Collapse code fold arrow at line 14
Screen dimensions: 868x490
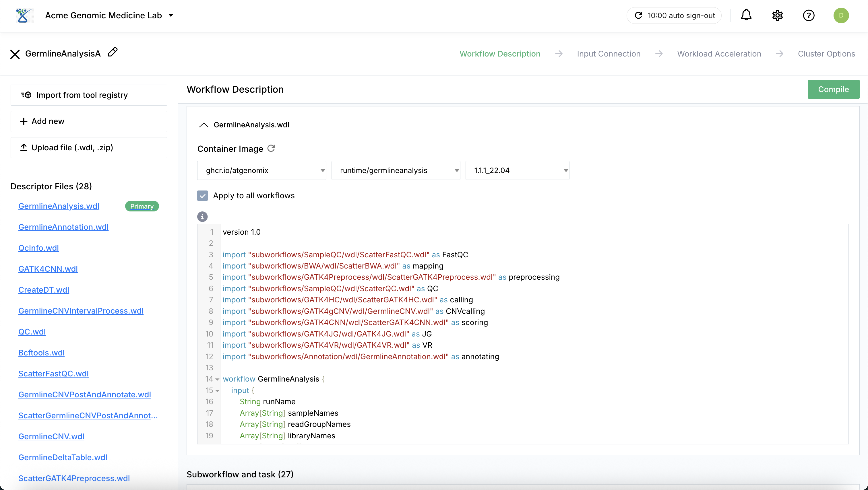pos(217,380)
